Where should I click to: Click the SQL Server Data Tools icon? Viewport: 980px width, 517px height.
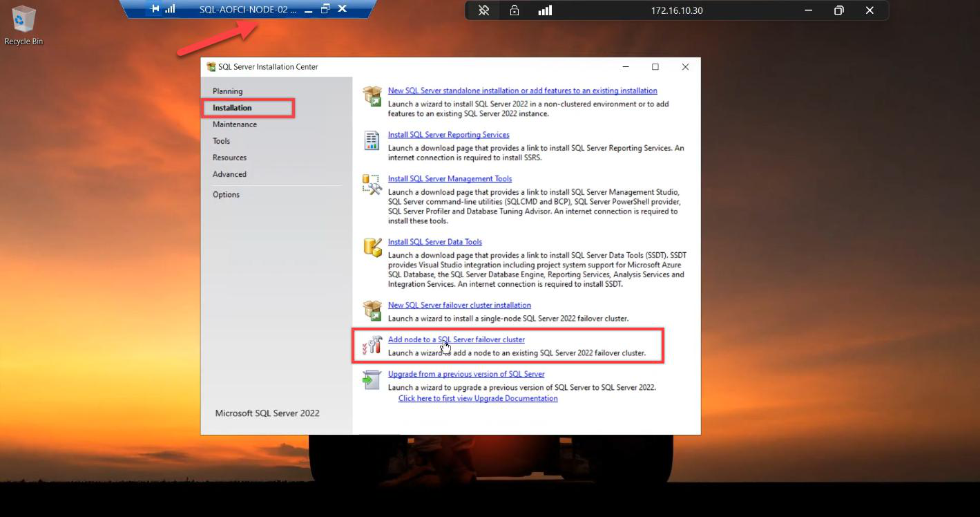coord(372,247)
